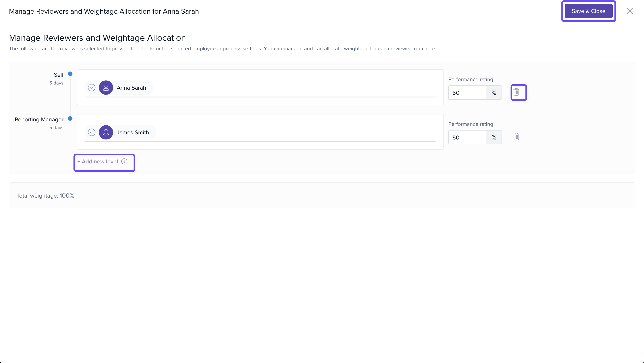Click the Add new level link
This screenshot has width=644, height=363.
tap(97, 162)
